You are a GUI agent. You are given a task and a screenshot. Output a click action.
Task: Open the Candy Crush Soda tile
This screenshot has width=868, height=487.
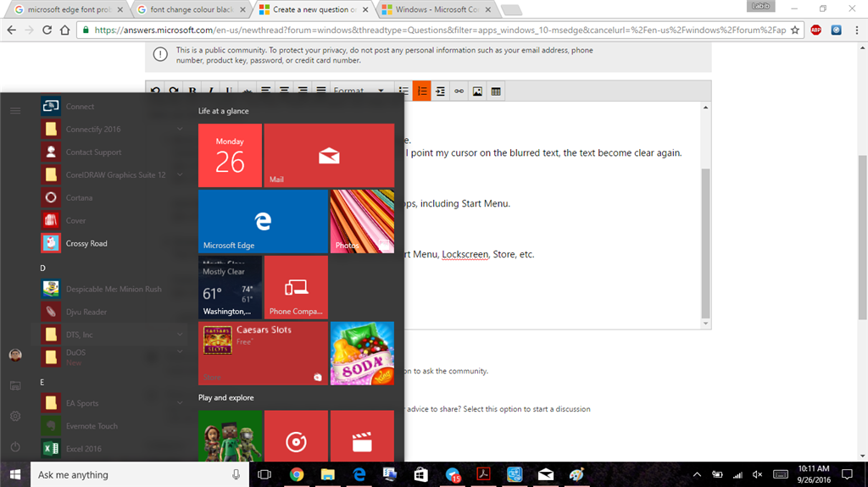tap(362, 353)
